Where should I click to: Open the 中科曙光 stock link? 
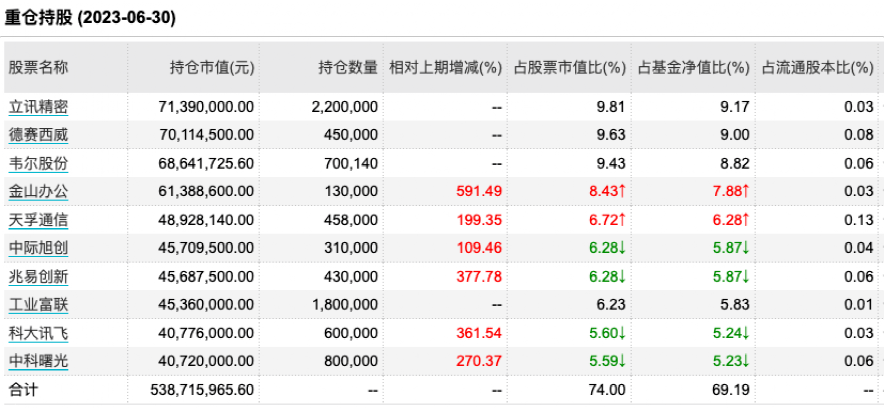coord(38,360)
